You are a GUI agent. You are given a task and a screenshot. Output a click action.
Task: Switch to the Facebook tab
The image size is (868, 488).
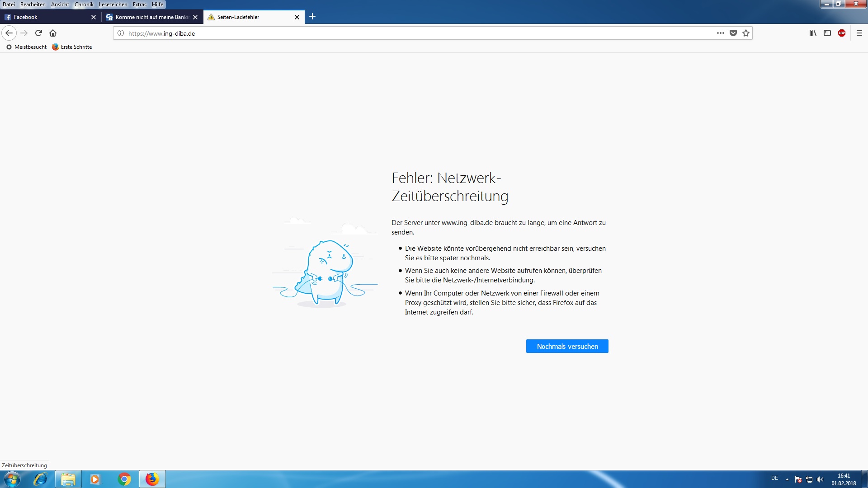[45, 17]
